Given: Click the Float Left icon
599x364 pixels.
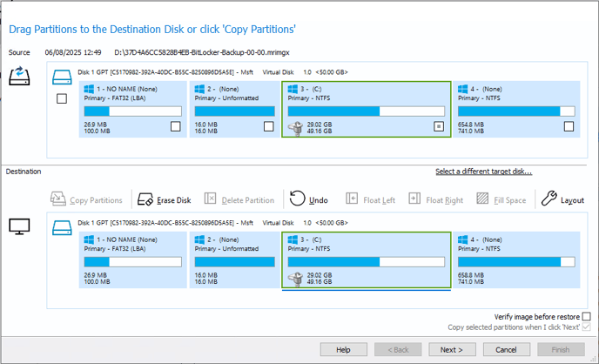Looking at the screenshot, I should pyautogui.click(x=352, y=199).
